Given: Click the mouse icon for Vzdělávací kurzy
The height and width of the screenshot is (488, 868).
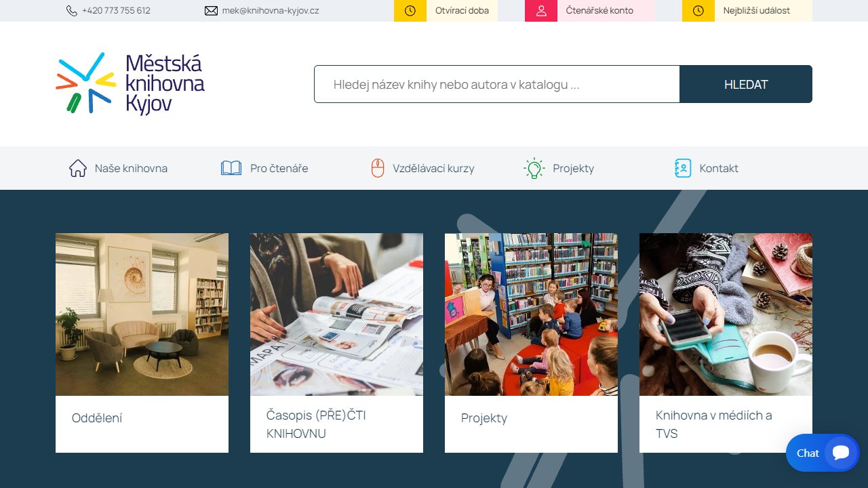Looking at the screenshot, I should (378, 168).
